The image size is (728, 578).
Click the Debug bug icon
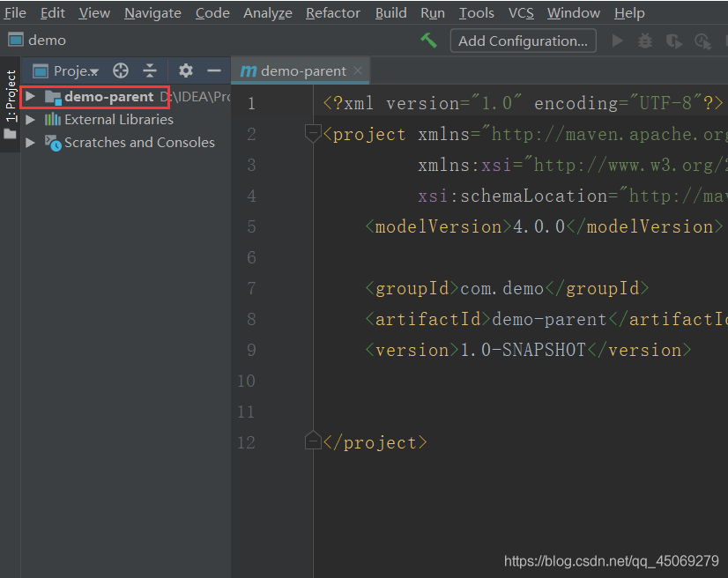pos(645,41)
